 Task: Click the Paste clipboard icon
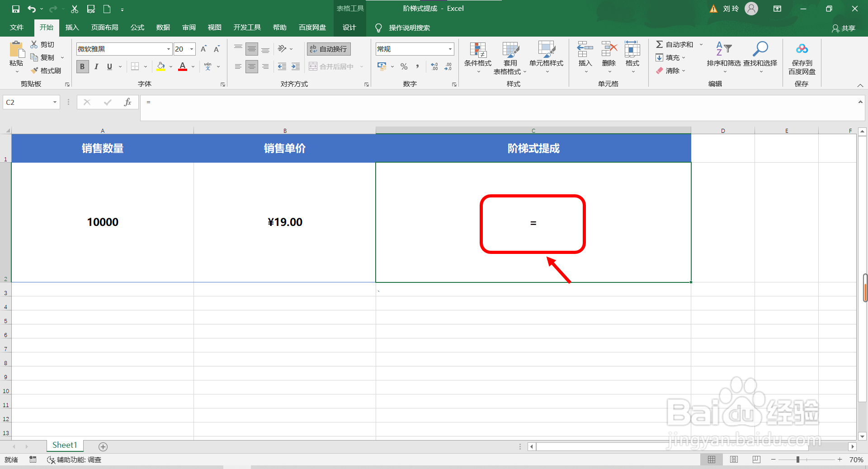pos(17,49)
